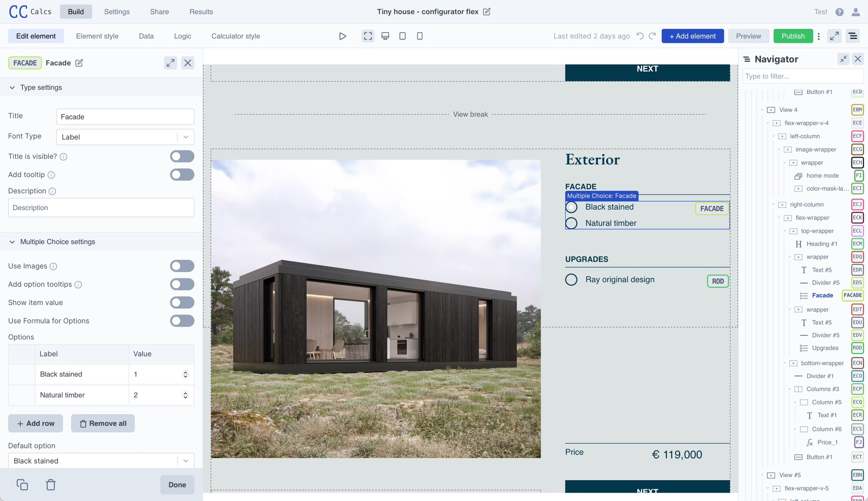
Task: Add a row to the Options table
Action: [35, 423]
